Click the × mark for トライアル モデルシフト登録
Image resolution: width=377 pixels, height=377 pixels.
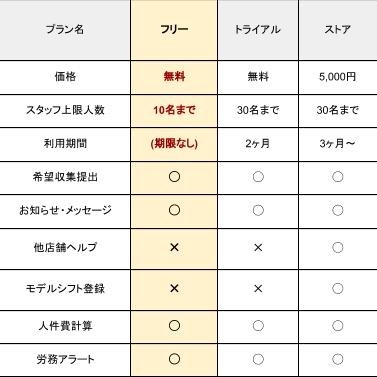pyautogui.click(x=258, y=288)
